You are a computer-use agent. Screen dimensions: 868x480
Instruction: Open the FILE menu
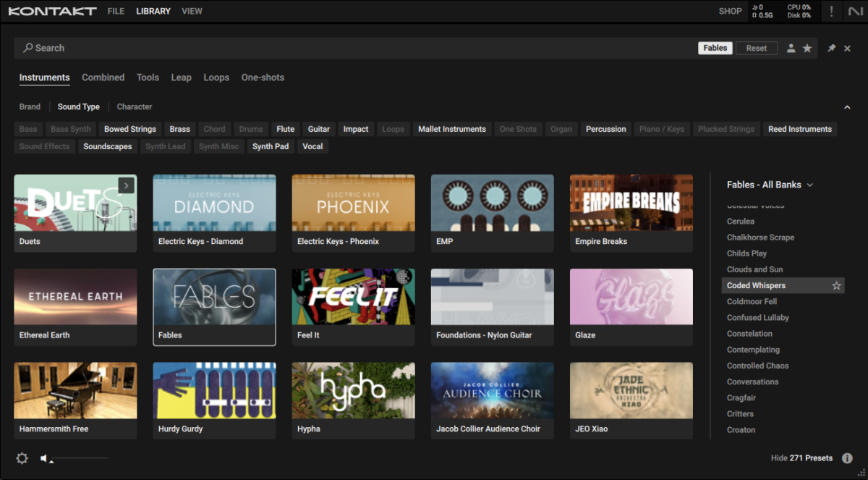(x=116, y=11)
